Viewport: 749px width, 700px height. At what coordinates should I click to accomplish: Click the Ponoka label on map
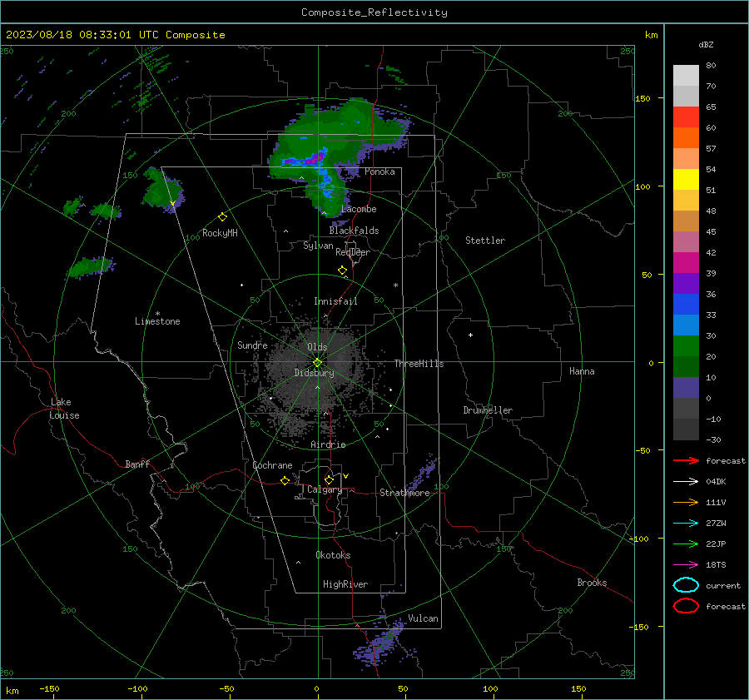click(379, 171)
